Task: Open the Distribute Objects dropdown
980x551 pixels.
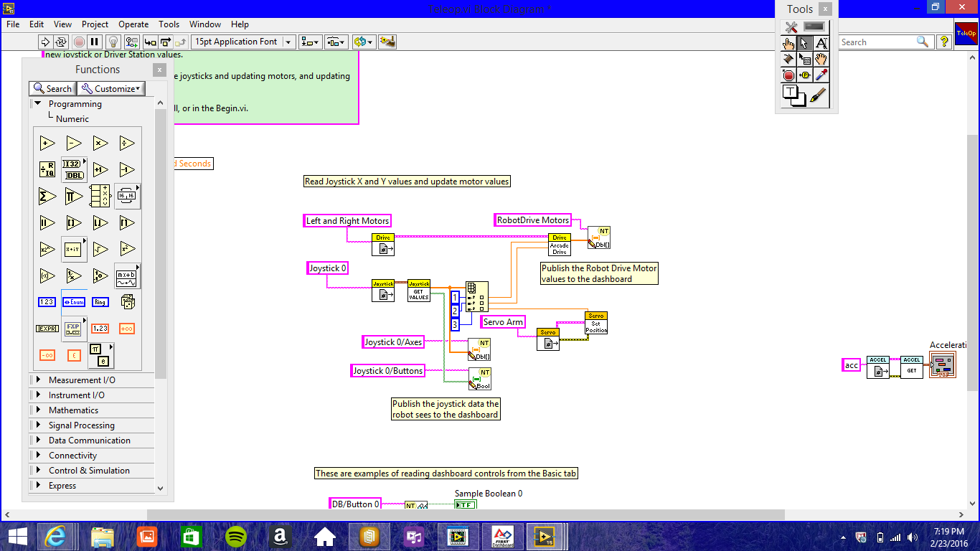Action: (x=336, y=42)
